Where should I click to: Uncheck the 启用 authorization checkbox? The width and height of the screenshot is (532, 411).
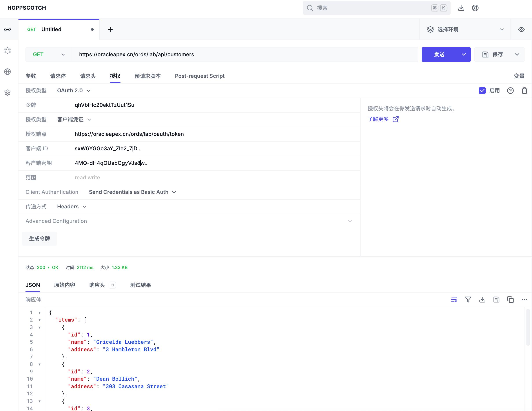click(482, 91)
